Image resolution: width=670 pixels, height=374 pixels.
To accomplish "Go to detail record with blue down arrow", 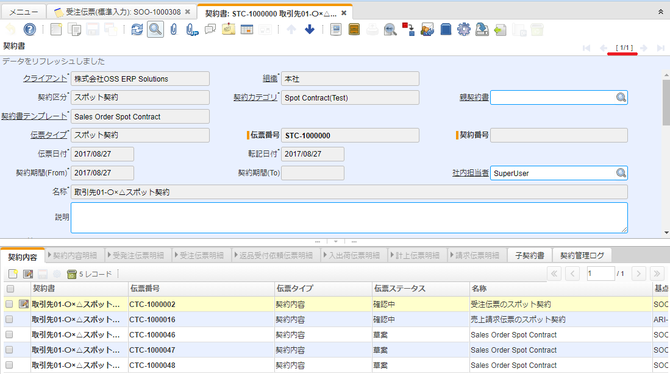I will point(310,29).
